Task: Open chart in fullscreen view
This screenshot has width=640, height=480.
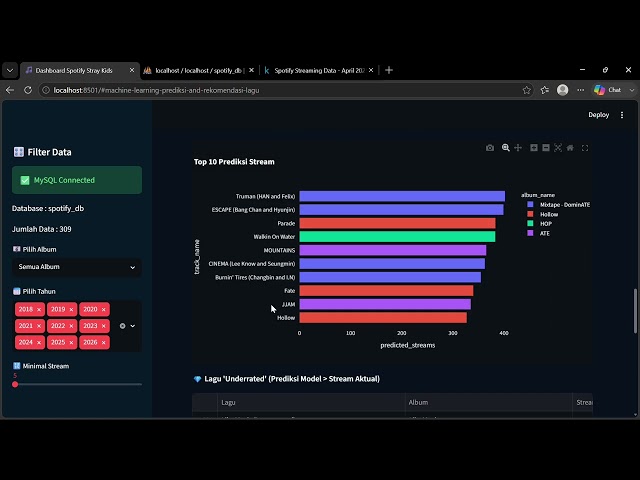Action: pyautogui.click(x=585, y=148)
